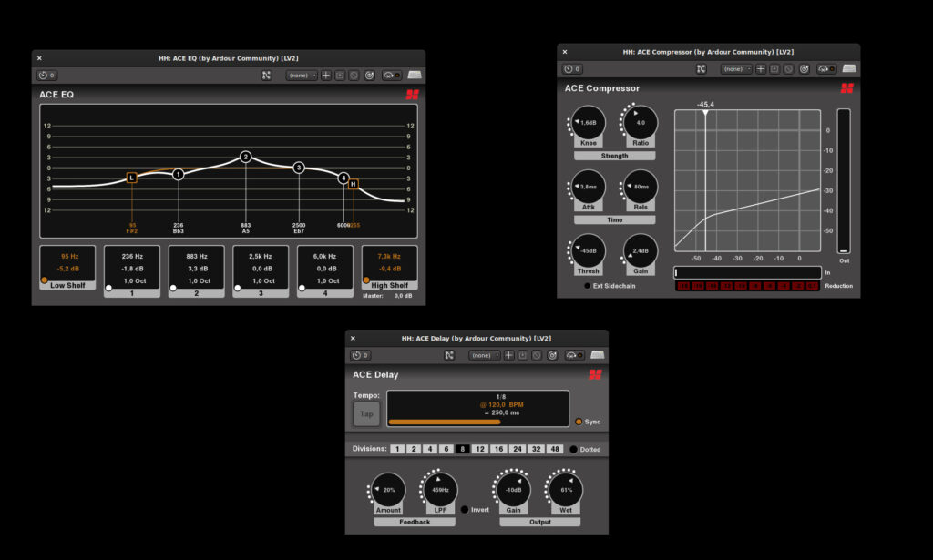Add a new preset in ACE EQ
Screen dimensions: 933x560
point(326,76)
